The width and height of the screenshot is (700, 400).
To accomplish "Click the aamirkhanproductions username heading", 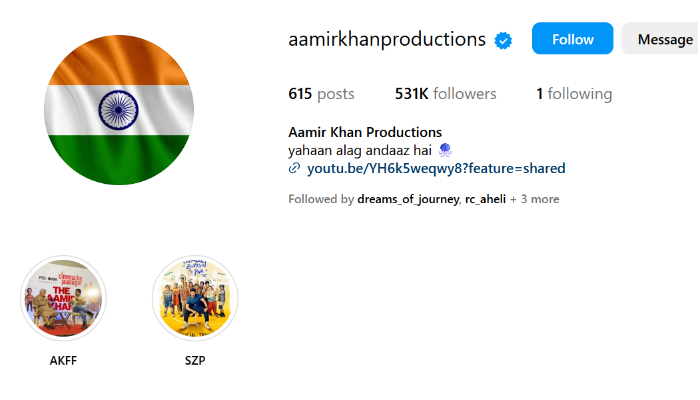I will [387, 39].
